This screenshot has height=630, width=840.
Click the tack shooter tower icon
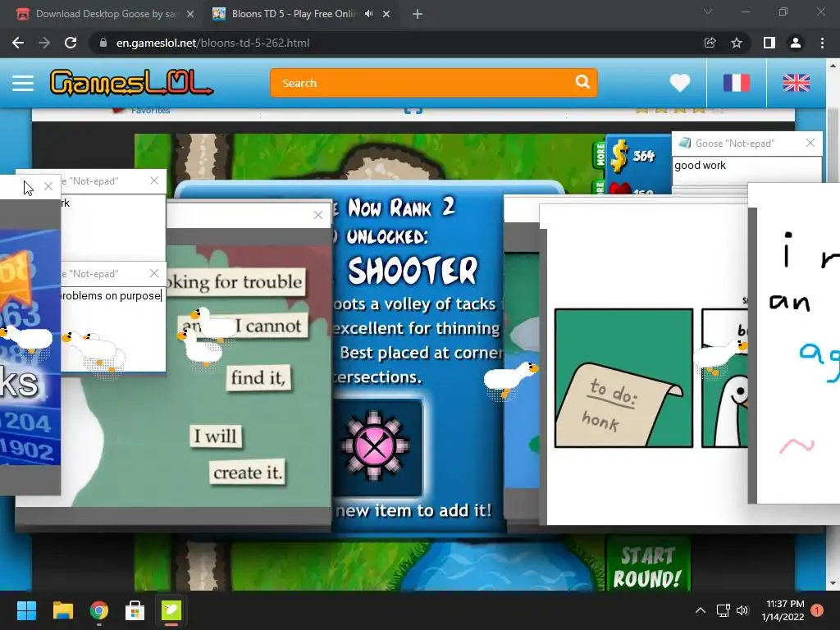pyautogui.click(x=375, y=445)
